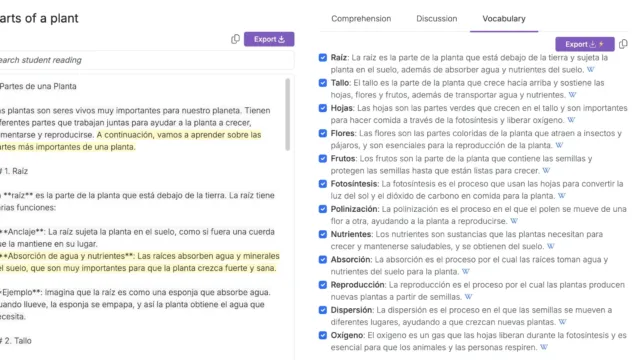Image resolution: width=640 pixels, height=360 pixels.
Task: Uncheck the Tallo vocabulary checkbox
Action: pyautogui.click(x=323, y=83)
